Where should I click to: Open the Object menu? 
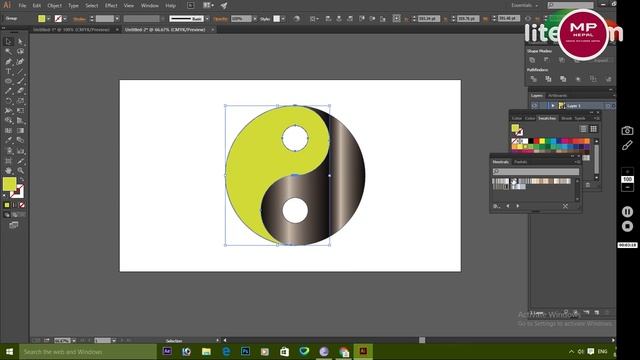point(54,6)
